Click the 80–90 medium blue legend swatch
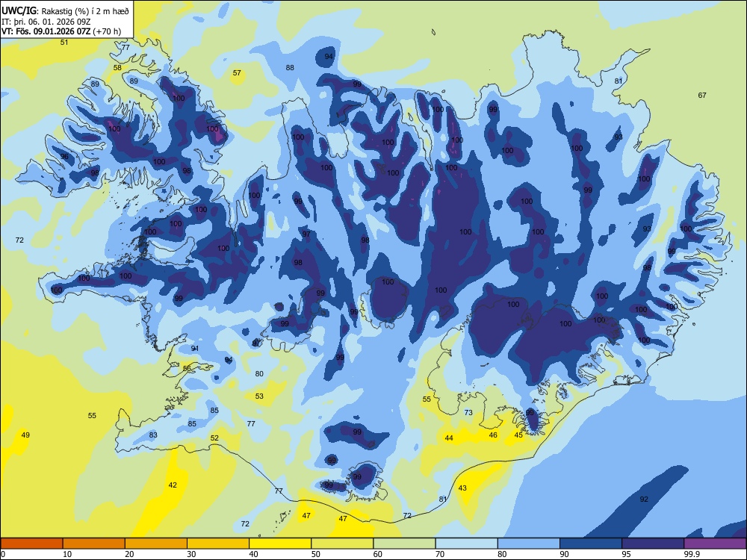Screen dimensions: 747x560 (x=529, y=544)
